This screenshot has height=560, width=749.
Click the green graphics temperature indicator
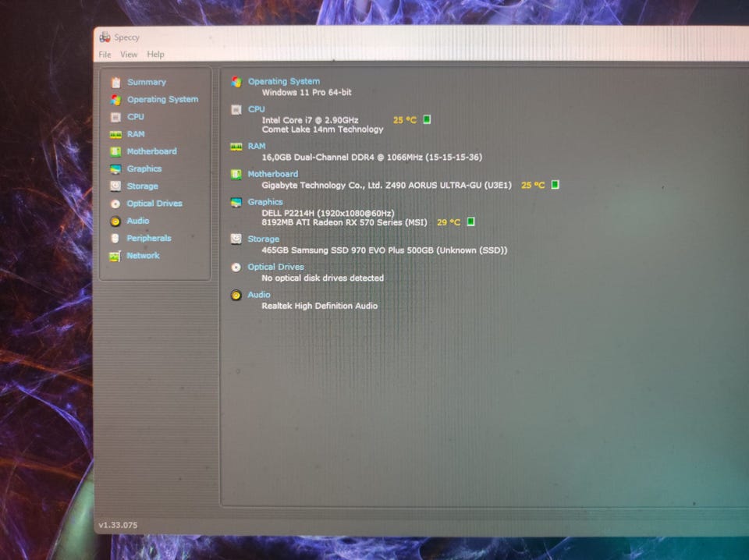470,222
